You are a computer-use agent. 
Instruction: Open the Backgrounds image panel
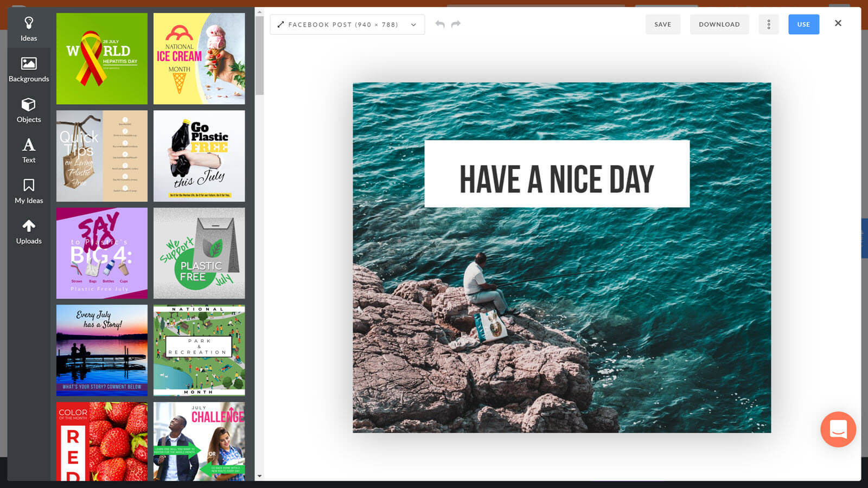pos(29,69)
